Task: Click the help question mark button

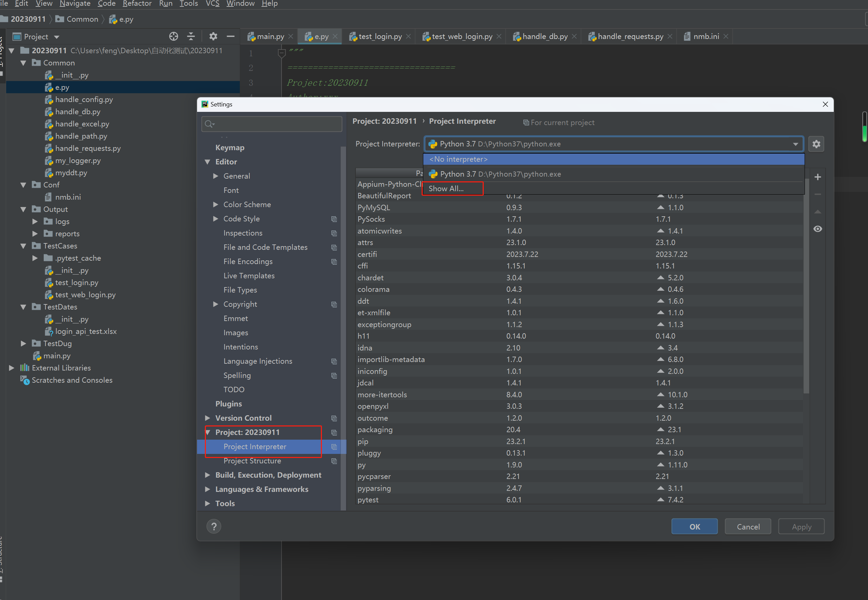Action: (214, 526)
